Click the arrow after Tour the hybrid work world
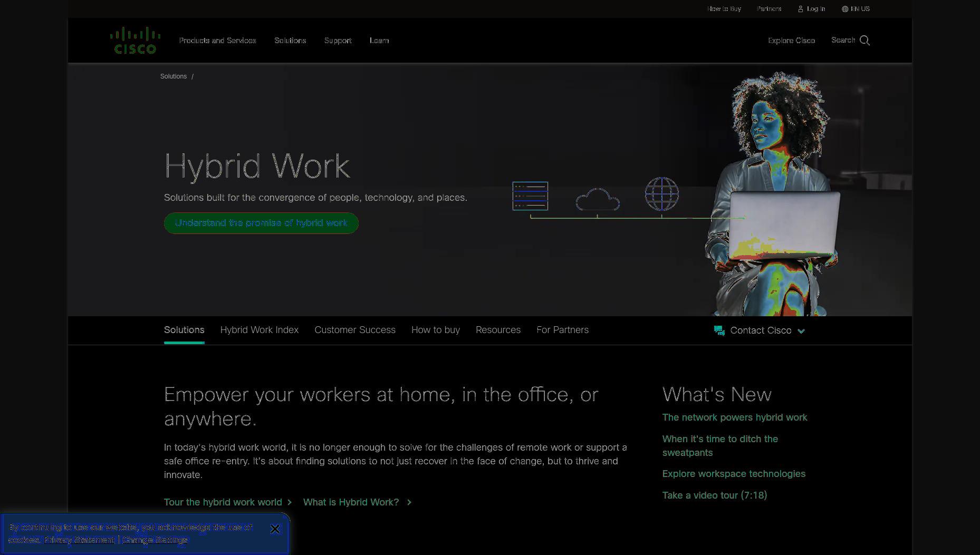Screen dimensions: 980x555 click(x=290, y=502)
